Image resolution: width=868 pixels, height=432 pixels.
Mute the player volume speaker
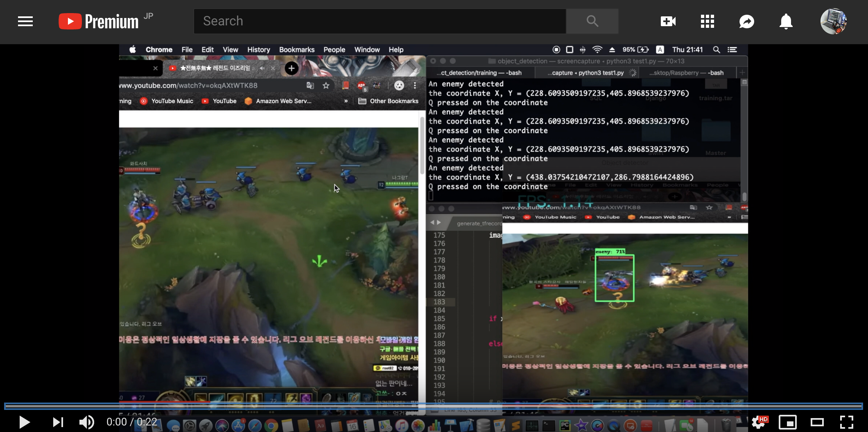coord(86,422)
